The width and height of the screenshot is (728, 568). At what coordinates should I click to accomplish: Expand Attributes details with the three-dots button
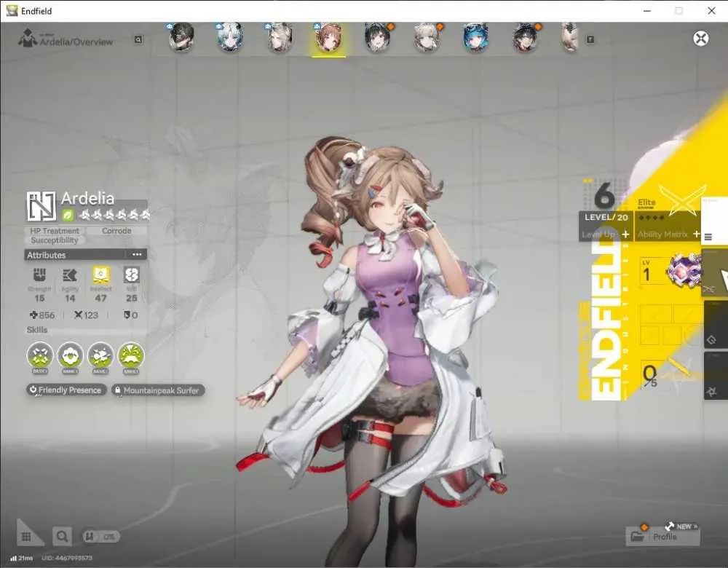point(137,255)
